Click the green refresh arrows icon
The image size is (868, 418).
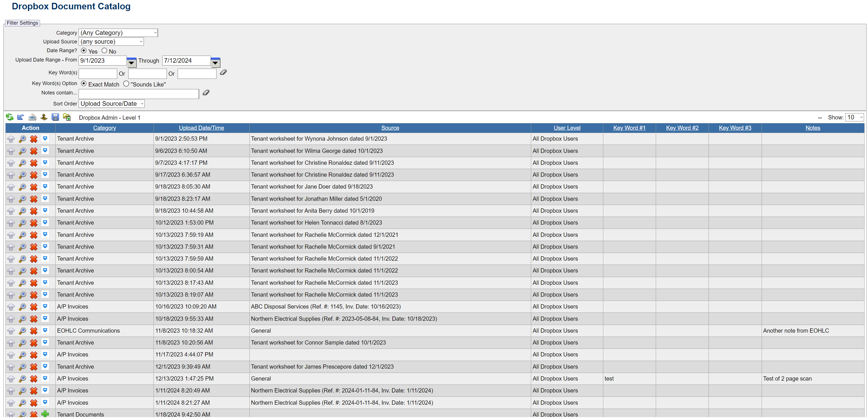[x=9, y=117]
